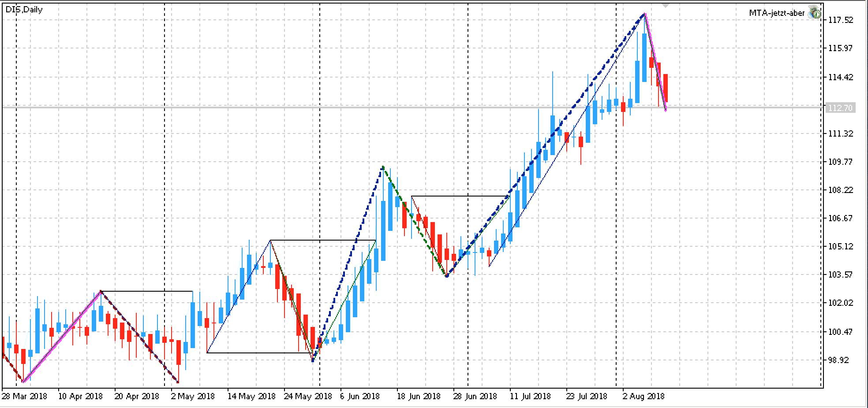
Task: Click the 109.77 price axis label
Action: (x=841, y=162)
